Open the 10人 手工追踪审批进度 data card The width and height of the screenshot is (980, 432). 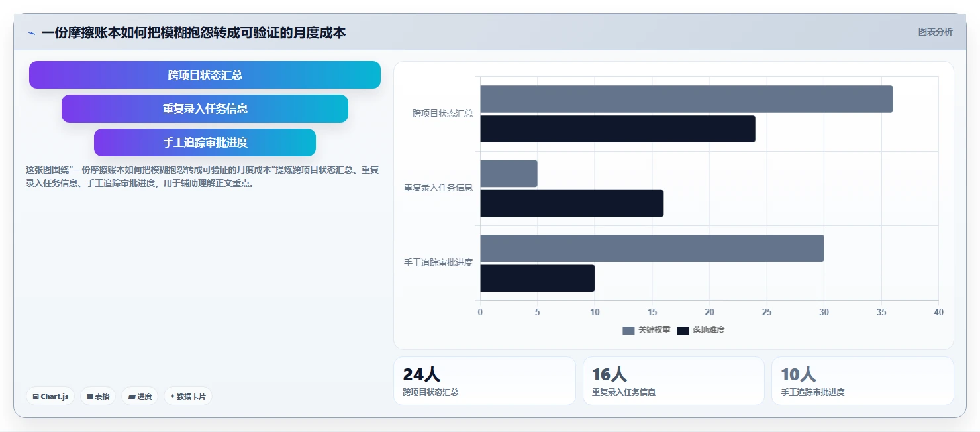pos(862,381)
